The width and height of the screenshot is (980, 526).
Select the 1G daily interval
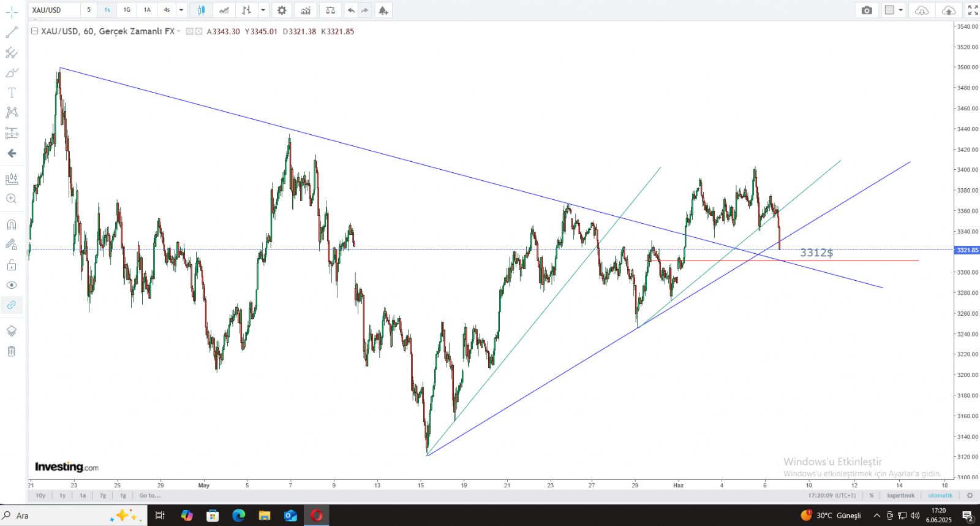(127, 10)
